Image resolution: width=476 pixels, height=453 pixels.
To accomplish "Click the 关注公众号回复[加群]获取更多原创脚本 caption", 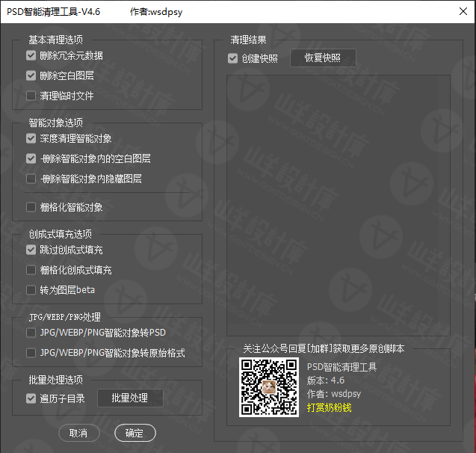I will [x=324, y=348].
